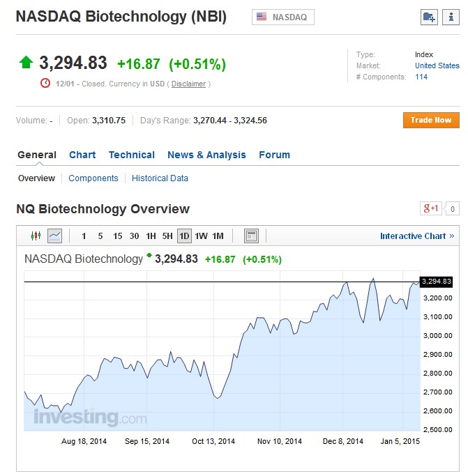Click the 2,700.00 price axis label
This screenshot has height=476, width=468.
click(437, 392)
